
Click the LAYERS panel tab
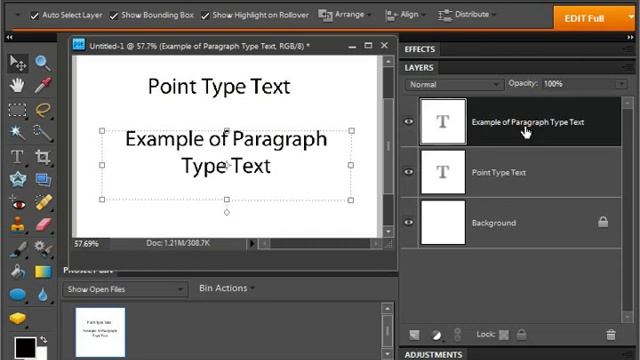click(x=419, y=68)
